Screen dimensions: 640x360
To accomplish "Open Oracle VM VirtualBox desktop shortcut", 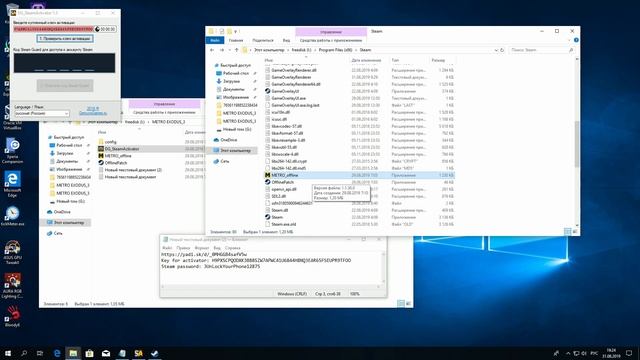I will pos(12,118).
